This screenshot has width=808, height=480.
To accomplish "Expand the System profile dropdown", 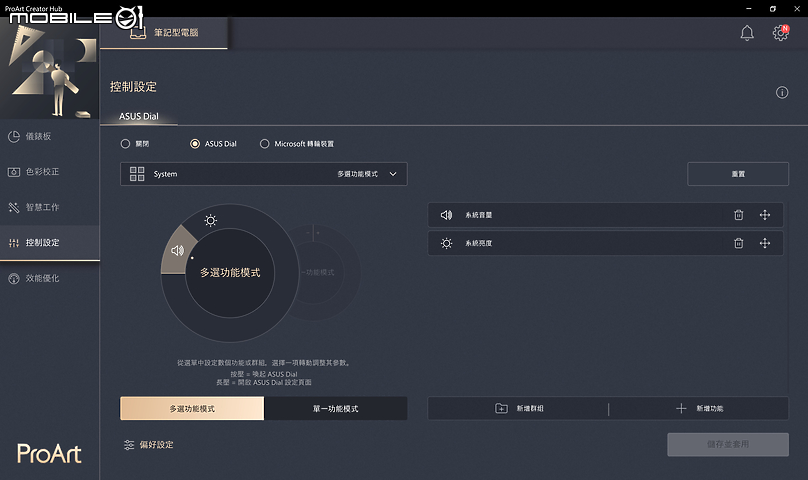I will pos(263,174).
